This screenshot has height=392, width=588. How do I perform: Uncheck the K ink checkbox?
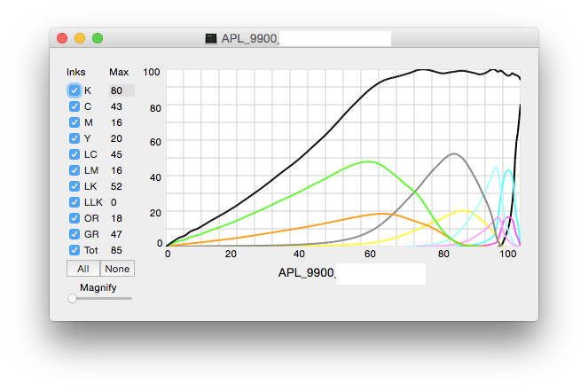[x=74, y=90]
